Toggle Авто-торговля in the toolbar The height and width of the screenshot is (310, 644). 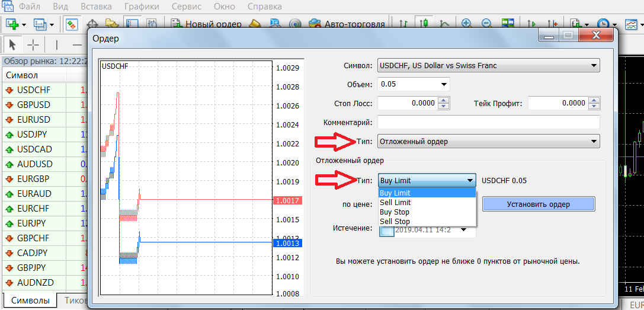[347, 24]
